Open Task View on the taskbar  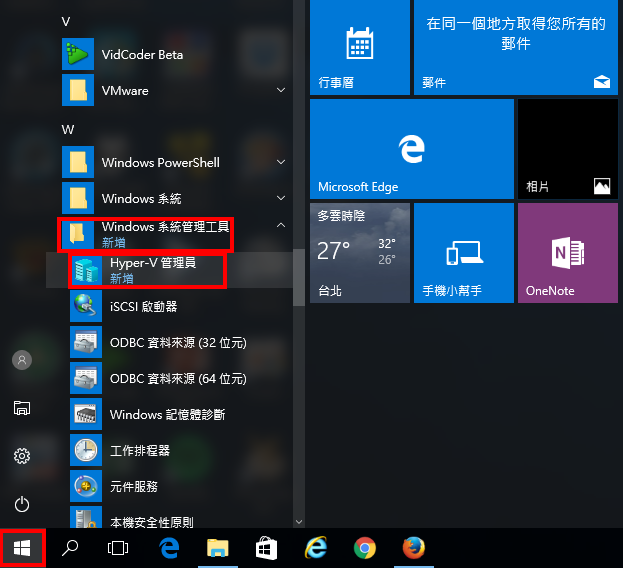(x=118, y=548)
